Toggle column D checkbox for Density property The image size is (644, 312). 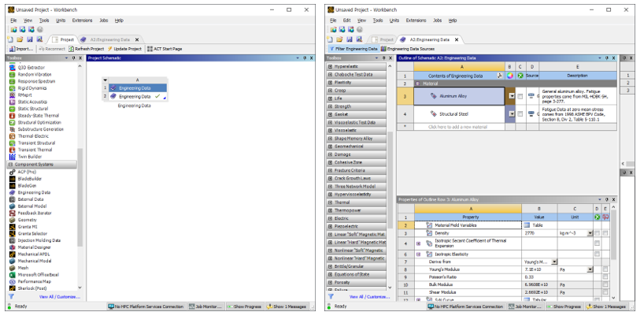tap(597, 233)
